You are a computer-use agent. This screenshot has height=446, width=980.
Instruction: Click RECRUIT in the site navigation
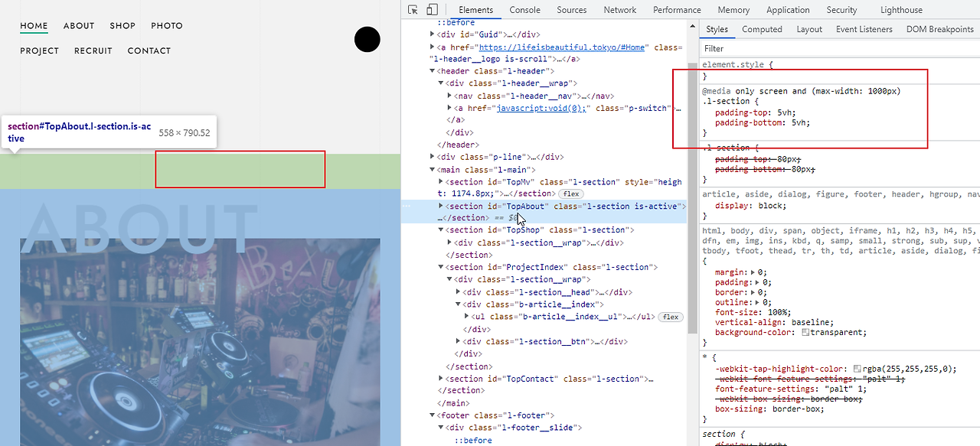click(93, 50)
